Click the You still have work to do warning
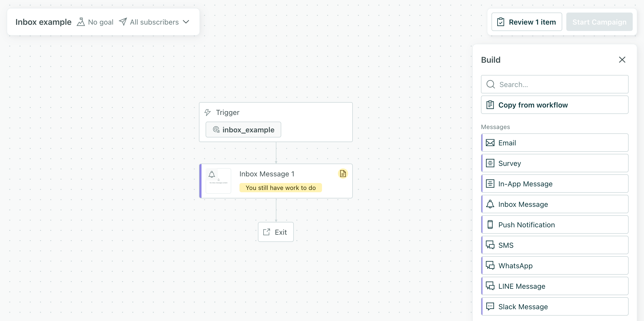Image resolution: width=644 pixels, height=321 pixels. tap(280, 188)
